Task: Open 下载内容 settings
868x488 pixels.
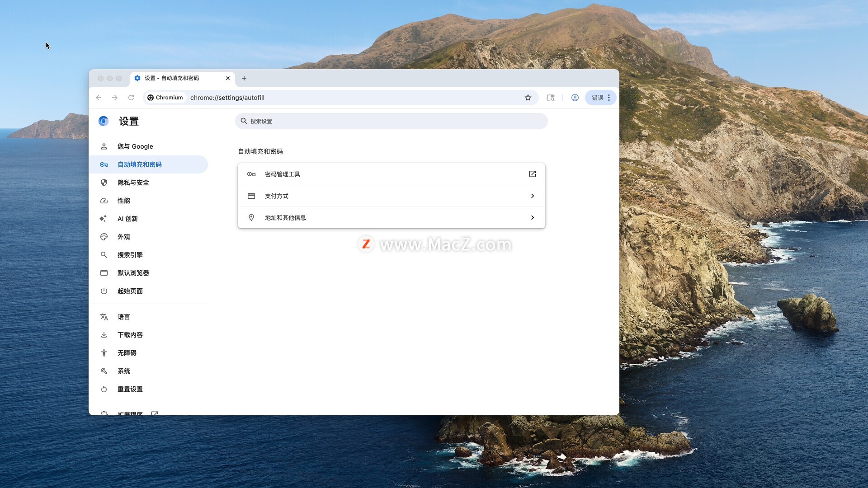Action: tap(148, 335)
